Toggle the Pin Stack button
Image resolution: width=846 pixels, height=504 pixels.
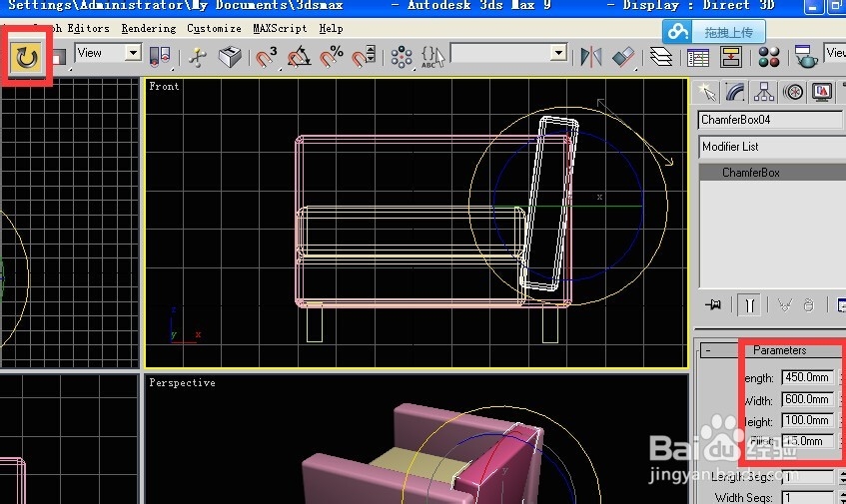[713, 305]
